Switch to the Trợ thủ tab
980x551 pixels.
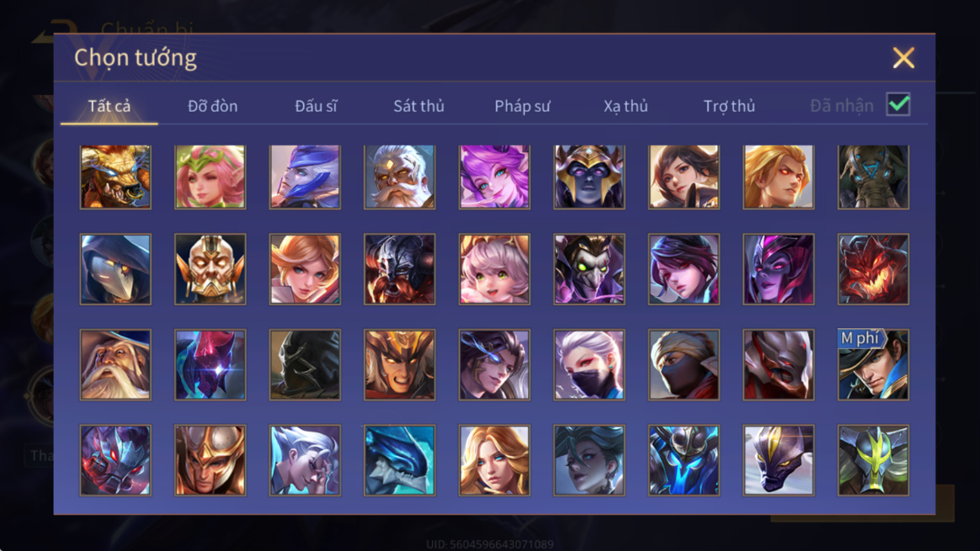(729, 106)
